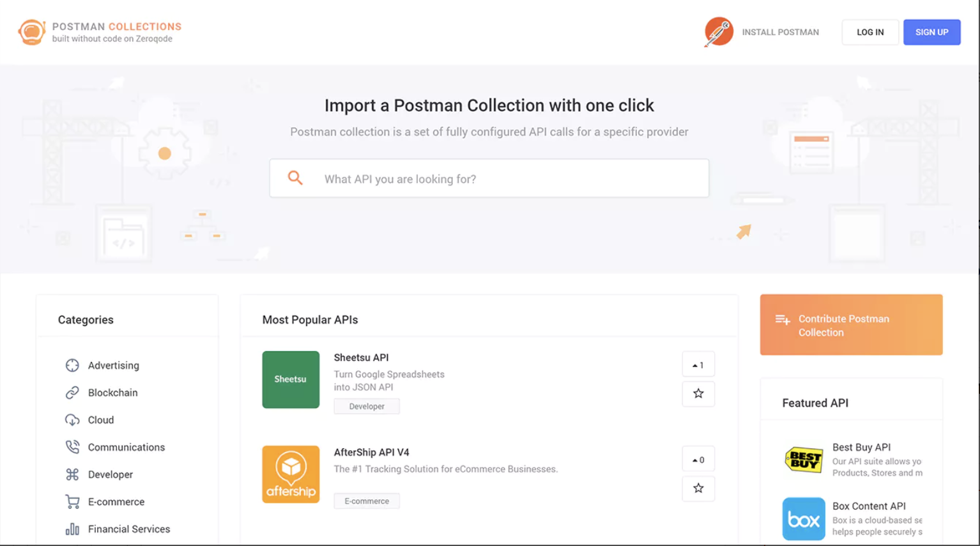Open the Best Buy logo thumbnail
980x546 pixels.
804,459
